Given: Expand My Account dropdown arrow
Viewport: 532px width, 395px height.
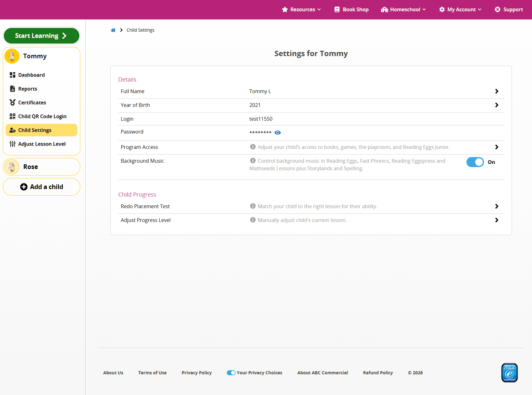Looking at the screenshot, I should coord(480,9).
